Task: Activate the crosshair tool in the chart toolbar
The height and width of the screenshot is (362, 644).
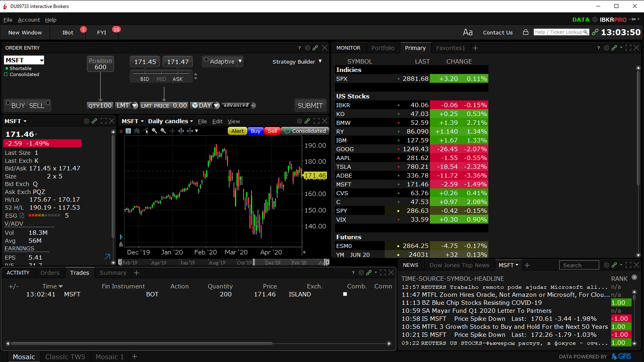Action: pyautogui.click(x=172, y=131)
